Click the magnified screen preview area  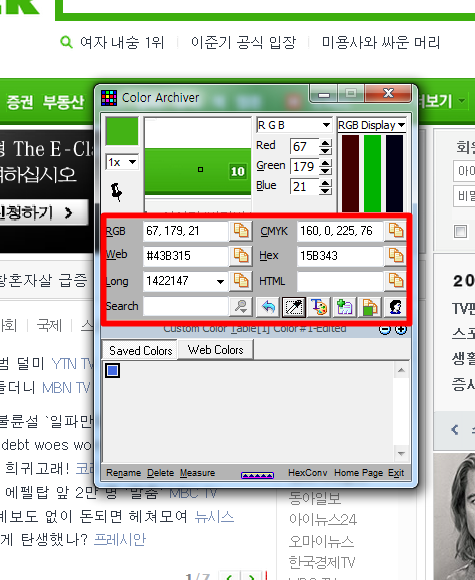[198, 165]
